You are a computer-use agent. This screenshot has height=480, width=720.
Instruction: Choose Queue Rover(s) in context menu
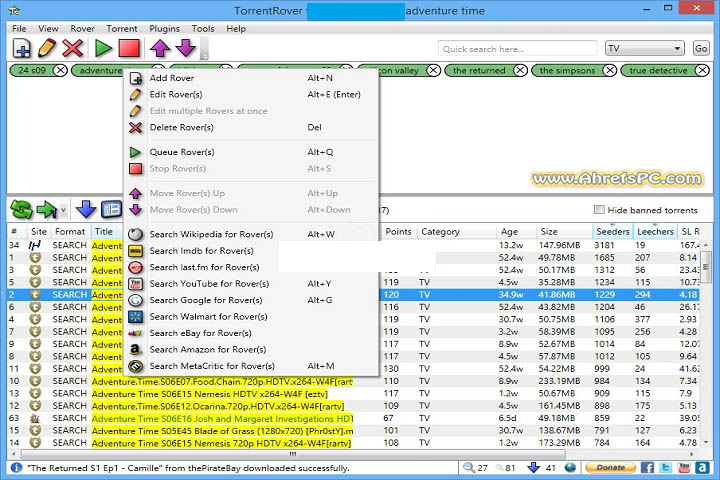tap(251, 152)
